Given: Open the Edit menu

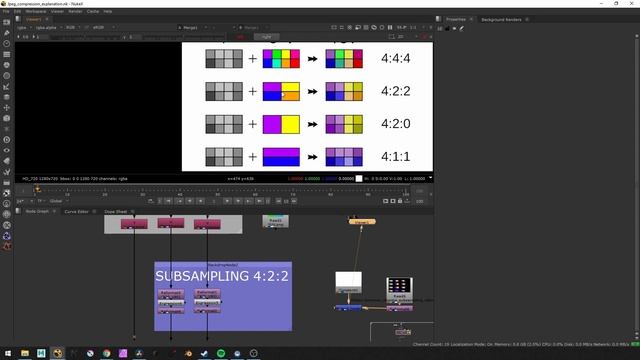Looking at the screenshot, I should click(x=17, y=11).
